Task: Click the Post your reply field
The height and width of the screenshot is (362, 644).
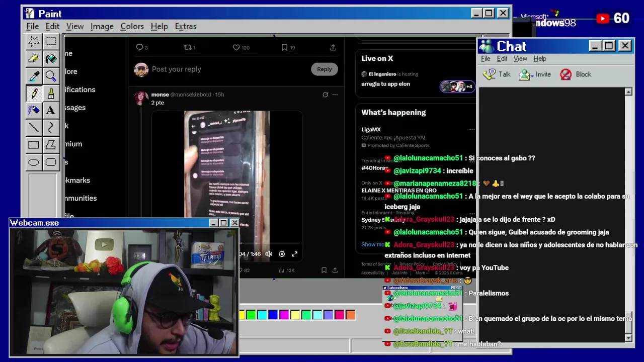Action: (x=176, y=69)
